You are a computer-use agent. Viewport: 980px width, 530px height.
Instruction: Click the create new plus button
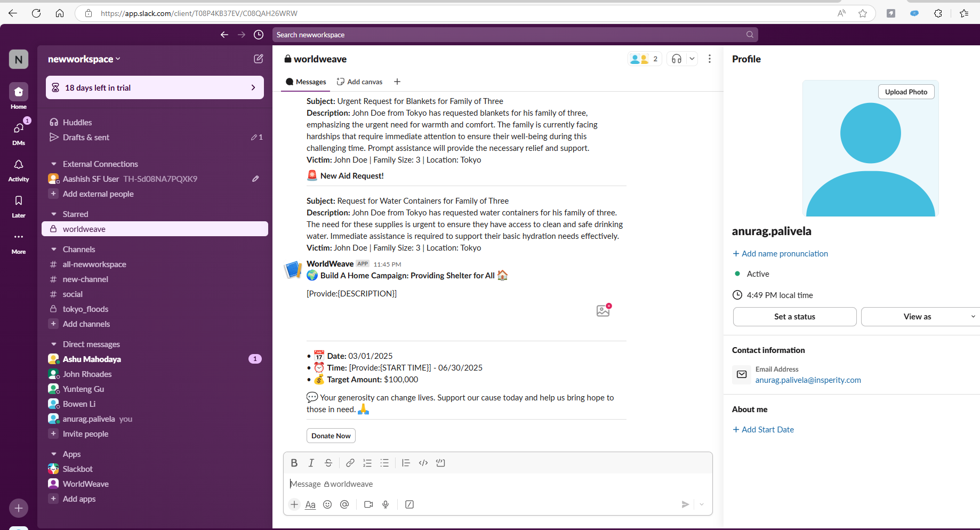[x=19, y=508]
